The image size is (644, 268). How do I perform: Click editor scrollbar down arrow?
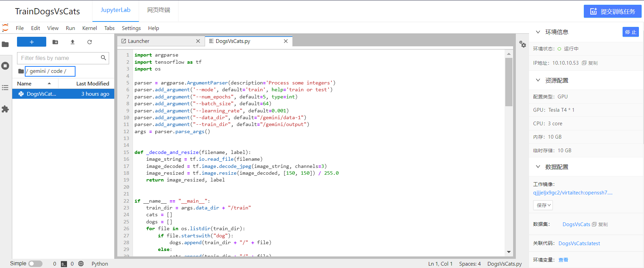509,252
